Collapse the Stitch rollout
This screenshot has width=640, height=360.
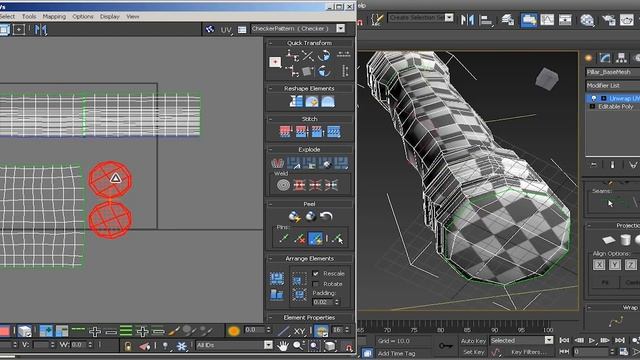(x=270, y=119)
